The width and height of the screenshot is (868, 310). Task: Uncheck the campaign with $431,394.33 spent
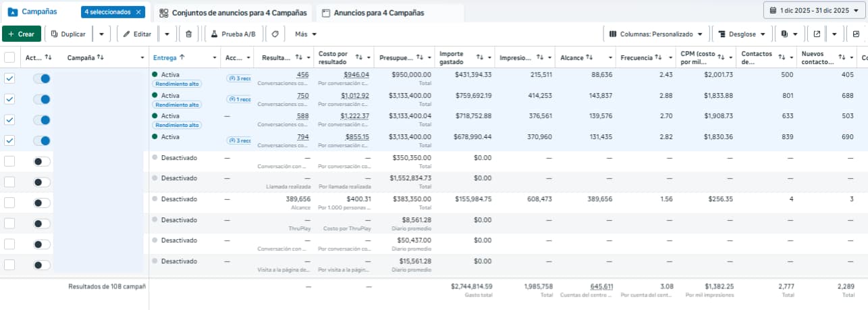[9, 78]
